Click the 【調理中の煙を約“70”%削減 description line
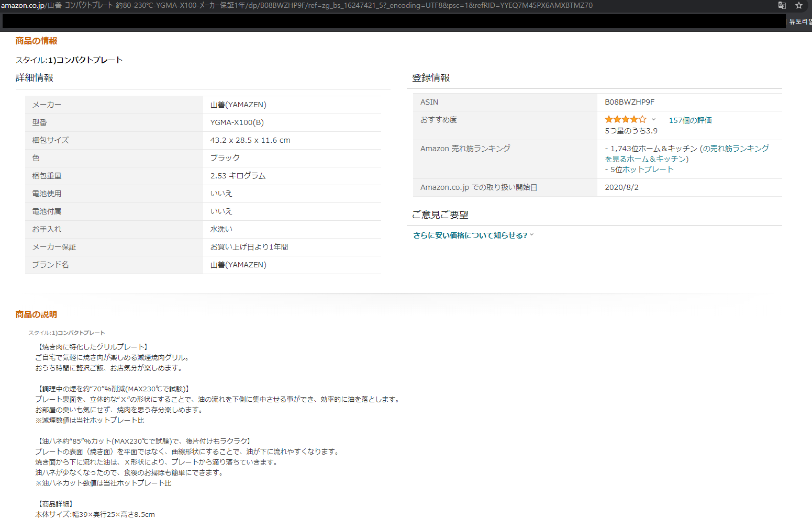Image resolution: width=812 pixels, height=520 pixels. click(113, 389)
